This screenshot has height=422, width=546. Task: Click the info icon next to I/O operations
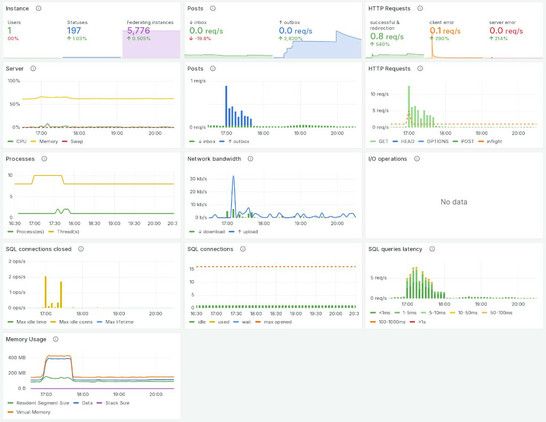(x=417, y=159)
